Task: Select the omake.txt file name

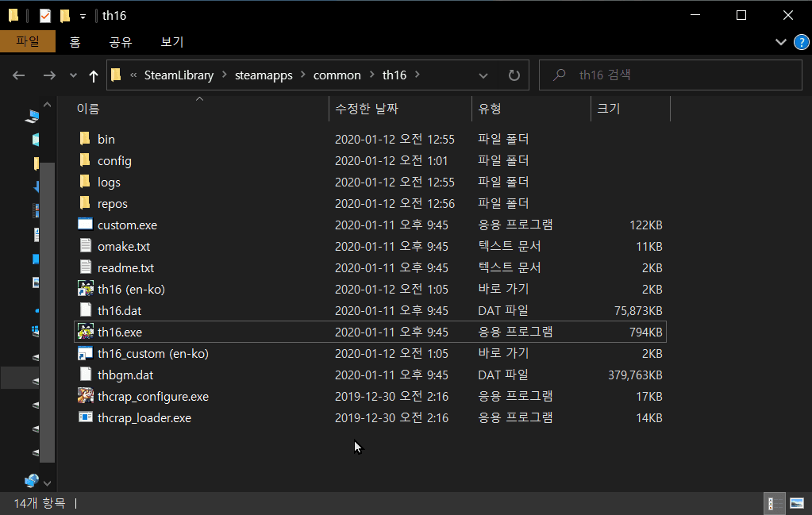Action: [124, 247]
